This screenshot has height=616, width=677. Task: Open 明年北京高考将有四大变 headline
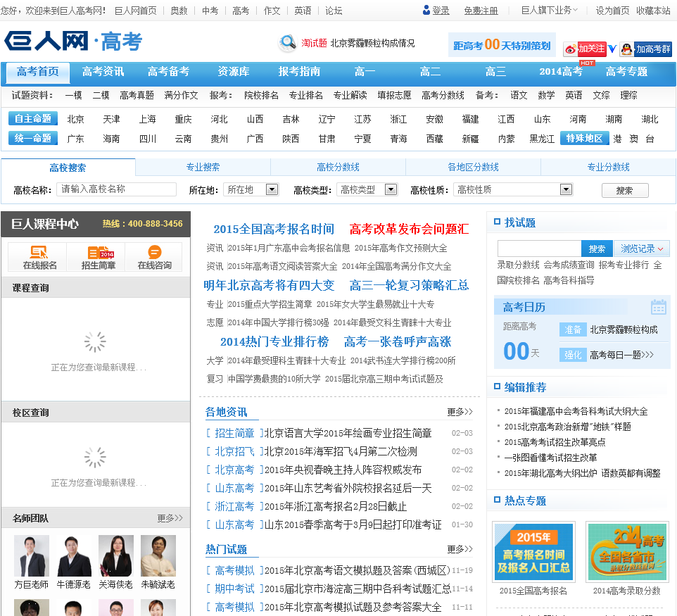[269, 285]
